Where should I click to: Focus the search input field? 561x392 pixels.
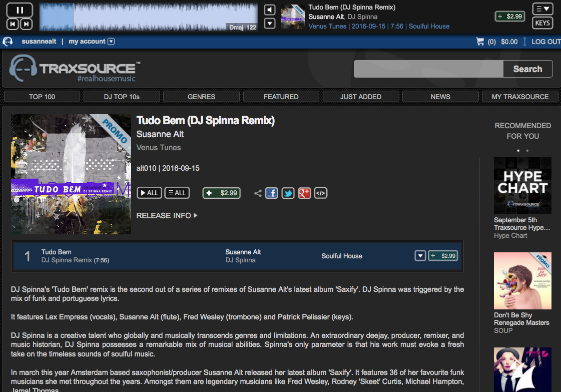point(428,69)
